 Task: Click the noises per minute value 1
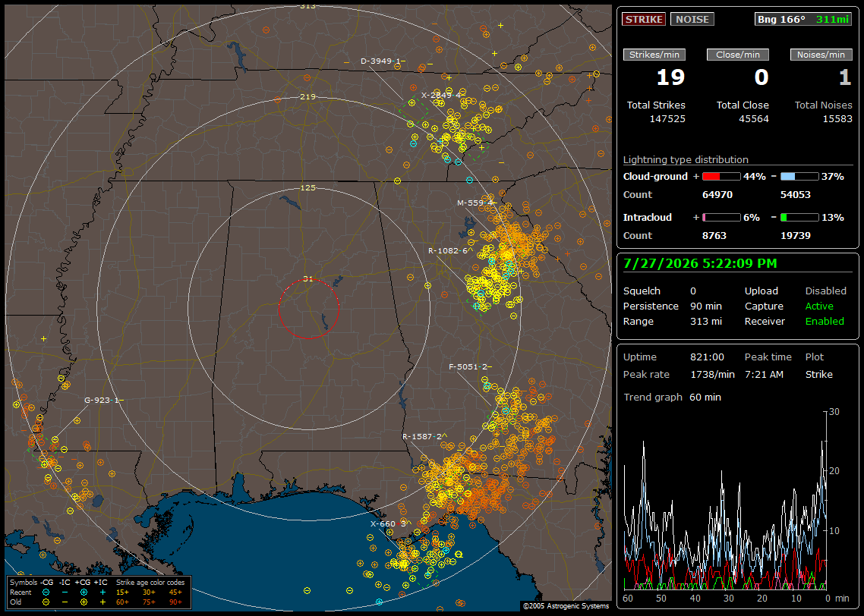[845, 77]
